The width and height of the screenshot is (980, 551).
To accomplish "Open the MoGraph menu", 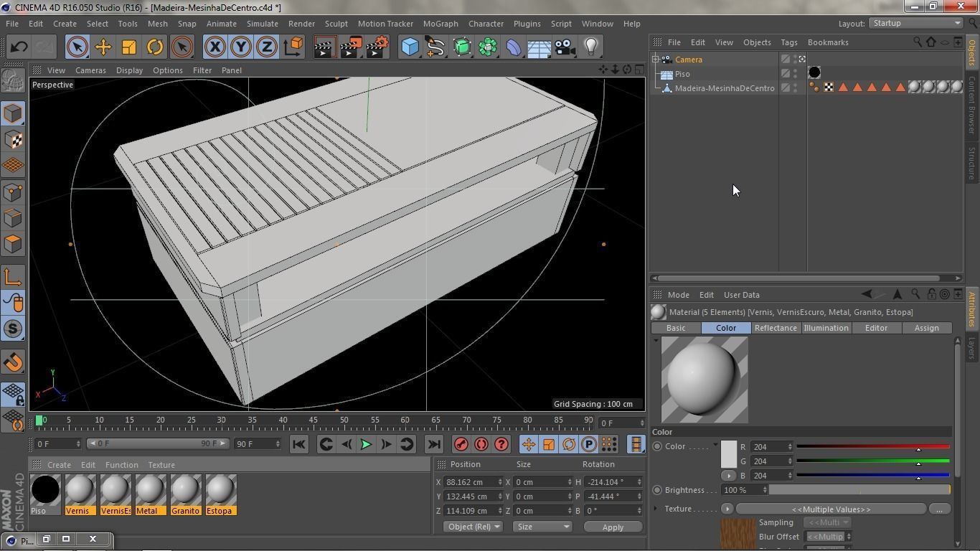I will click(440, 24).
